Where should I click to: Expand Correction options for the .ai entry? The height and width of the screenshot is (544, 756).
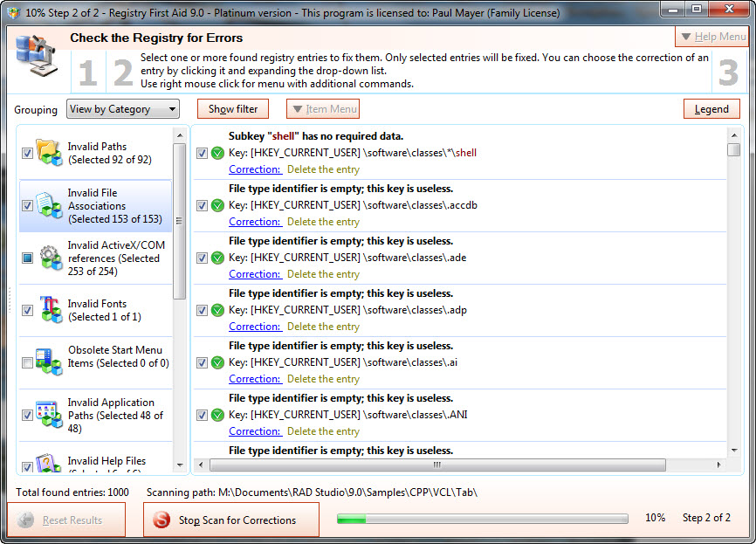coord(255,379)
